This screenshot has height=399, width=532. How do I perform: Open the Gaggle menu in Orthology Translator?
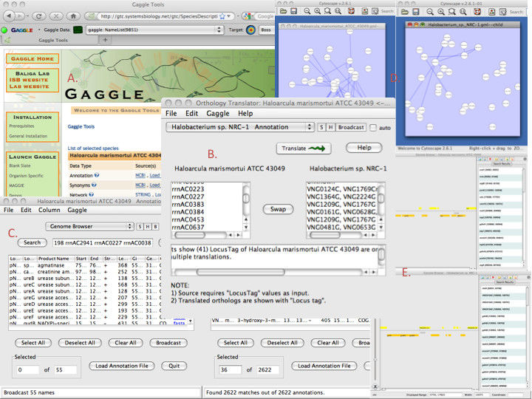(x=217, y=114)
